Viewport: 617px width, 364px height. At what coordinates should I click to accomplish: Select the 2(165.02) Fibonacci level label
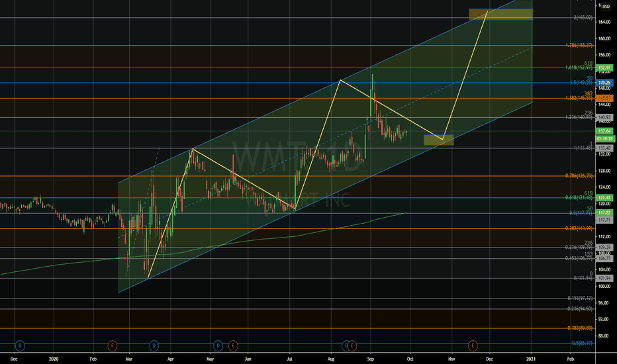[x=583, y=18]
